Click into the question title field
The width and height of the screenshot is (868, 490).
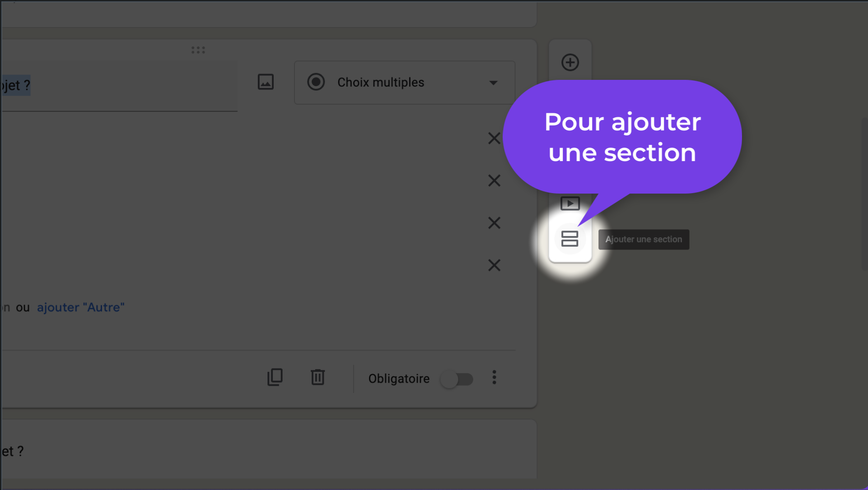(x=117, y=86)
